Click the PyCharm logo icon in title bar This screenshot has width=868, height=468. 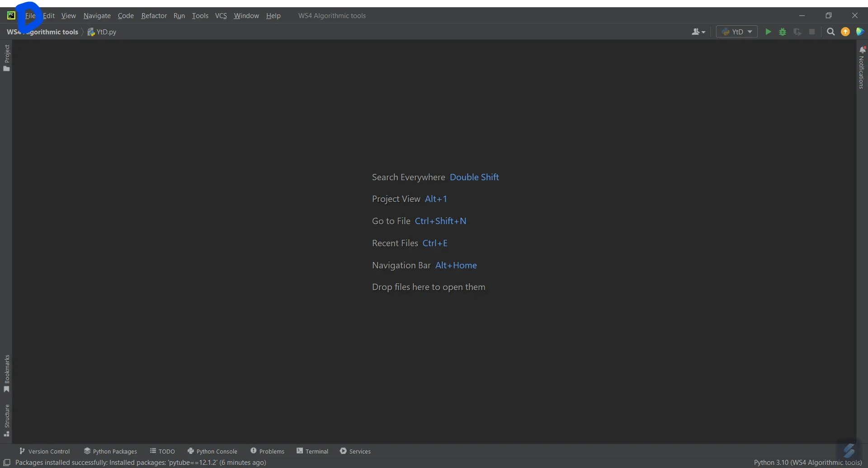point(11,15)
